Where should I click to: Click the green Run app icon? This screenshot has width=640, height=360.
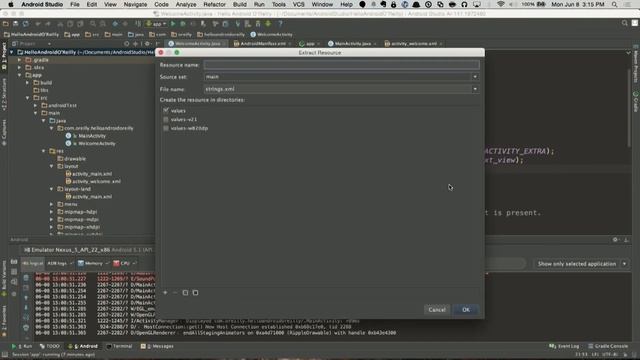click(173, 24)
